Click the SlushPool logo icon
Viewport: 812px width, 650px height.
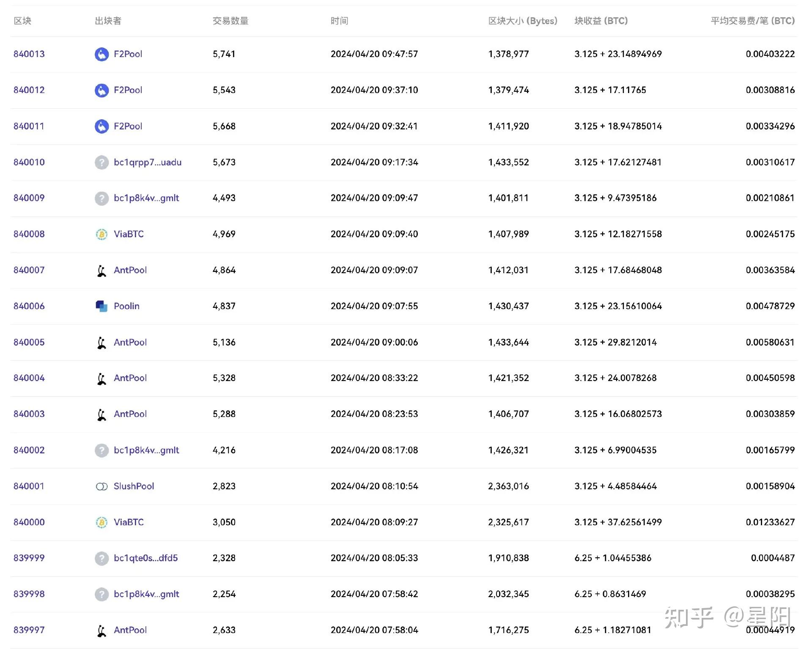tap(101, 487)
